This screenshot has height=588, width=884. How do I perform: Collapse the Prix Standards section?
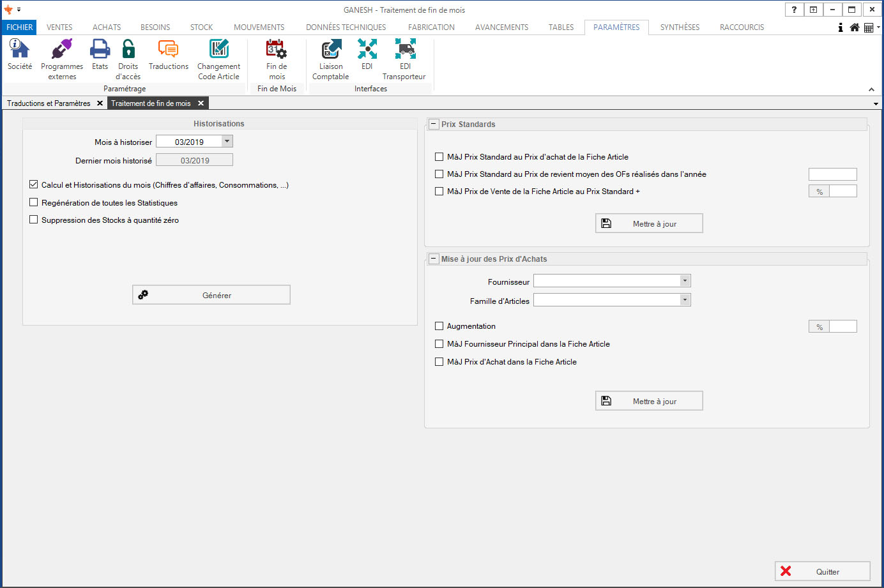(x=434, y=124)
